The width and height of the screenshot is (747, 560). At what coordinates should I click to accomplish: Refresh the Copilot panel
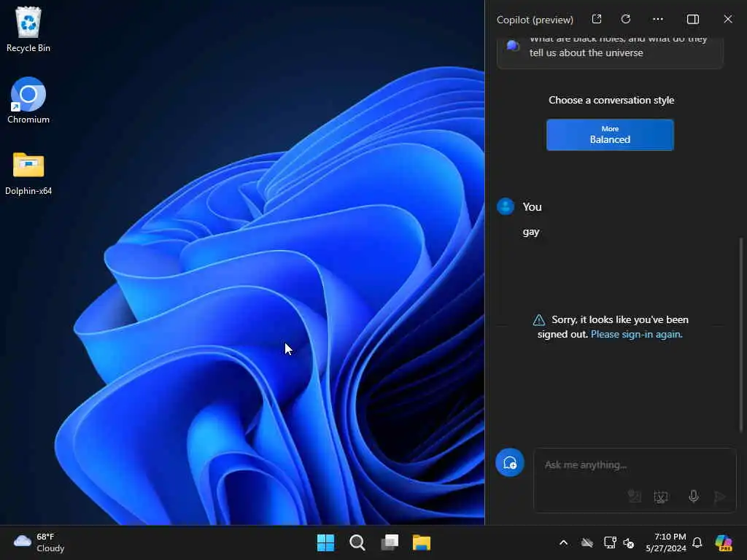(626, 19)
